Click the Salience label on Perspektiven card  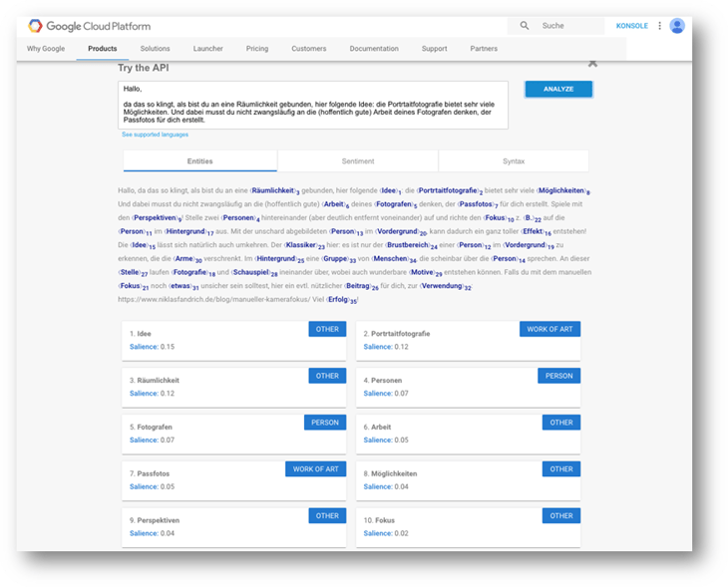[144, 533]
